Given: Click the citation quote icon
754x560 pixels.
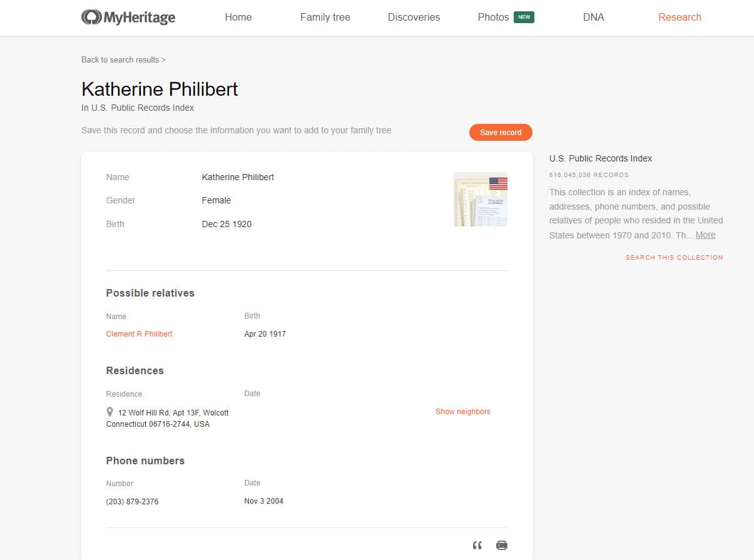Looking at the screenshot, I should click(477, 545).
